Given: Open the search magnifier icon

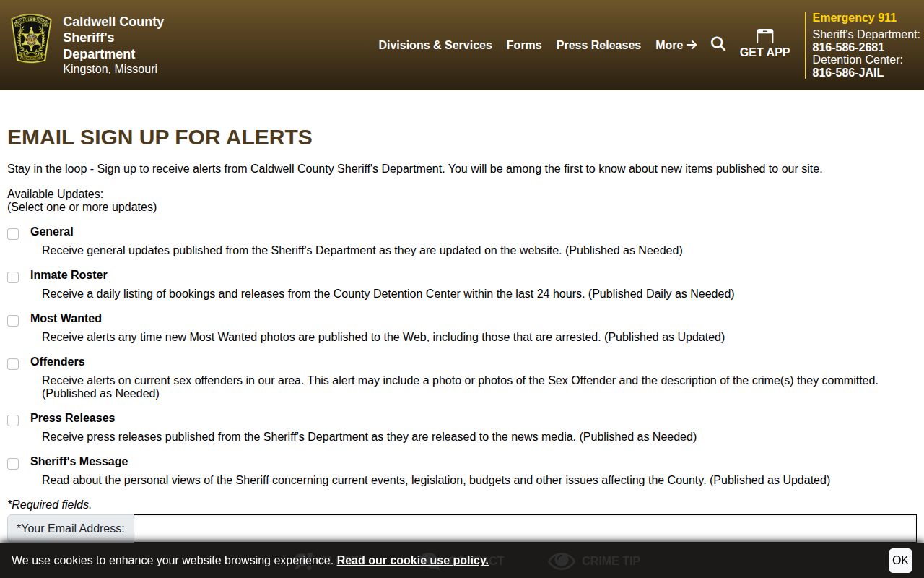Looking at the screenshot, I should [718, 44].
